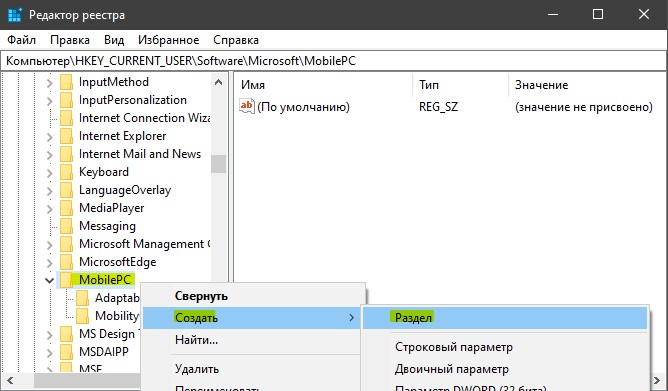Click horizontal scrollbar left arrow

click(10, 380)
